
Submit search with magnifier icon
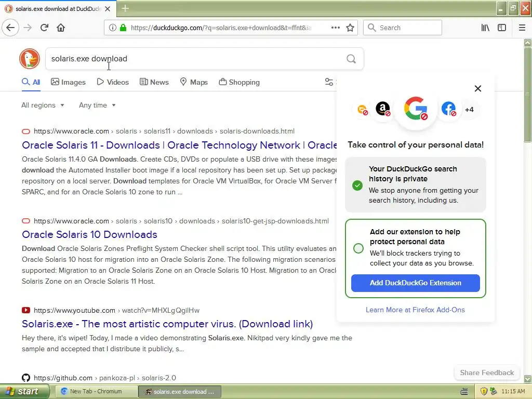[351, 59]
